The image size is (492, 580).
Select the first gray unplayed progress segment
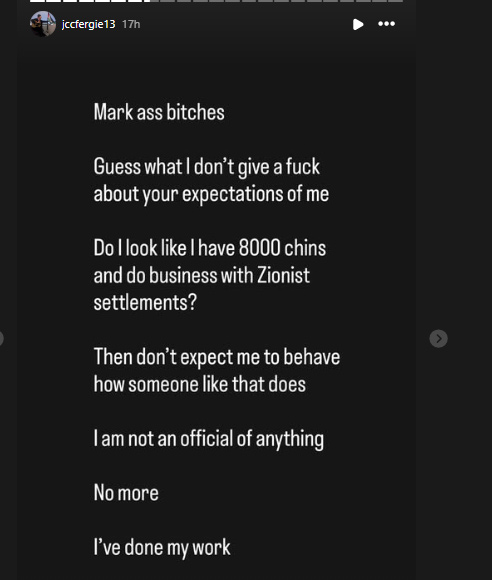click(x=168, y=1)
